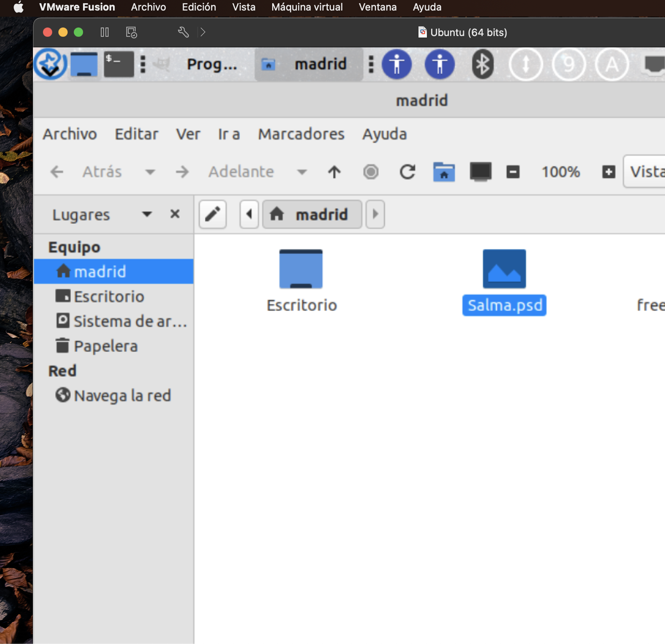The width and height of the screenshot is (665, 644).
Task: Expand the chevron beside the wrench icon
Action: 203,32
